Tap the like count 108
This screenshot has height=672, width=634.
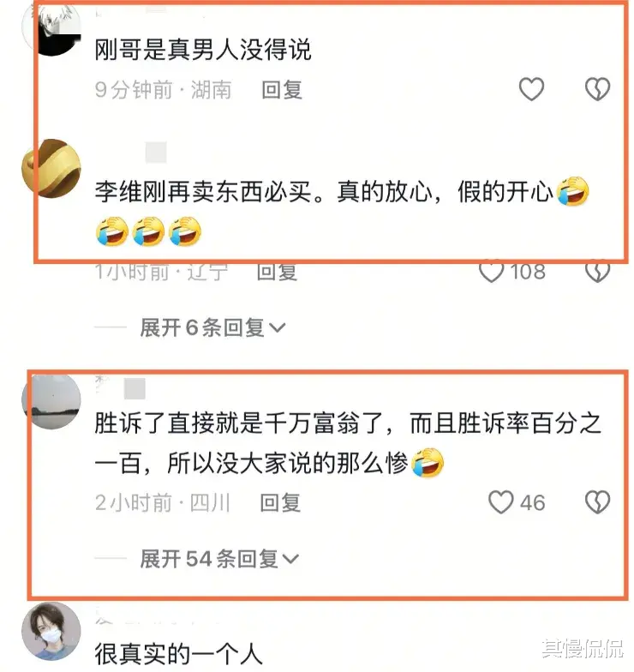[x=528, y=272]
